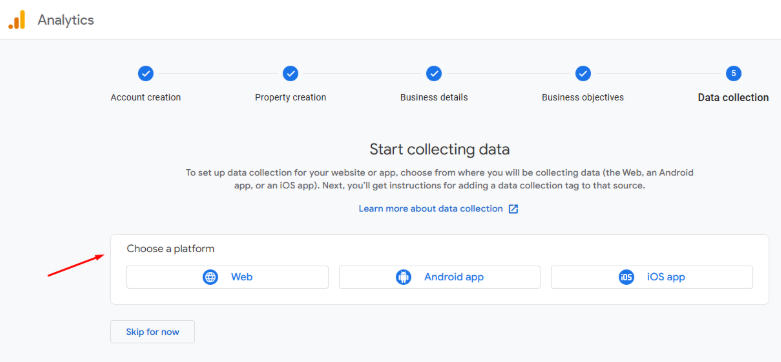Select the Account creation step label
781x362 pixels.
tap(145, 98)
